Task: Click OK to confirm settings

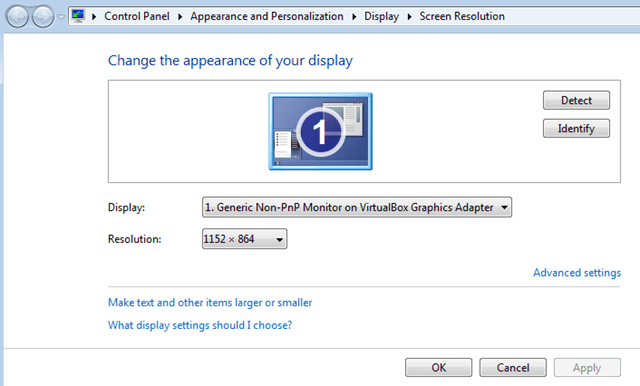Action: 438,368
